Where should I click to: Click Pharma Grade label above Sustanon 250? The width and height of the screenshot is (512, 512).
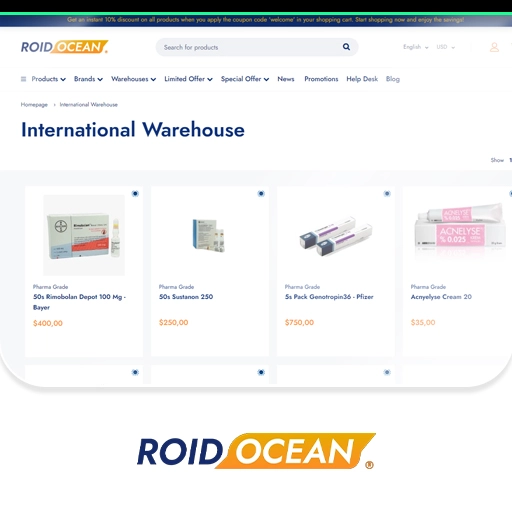pos(176,287)
